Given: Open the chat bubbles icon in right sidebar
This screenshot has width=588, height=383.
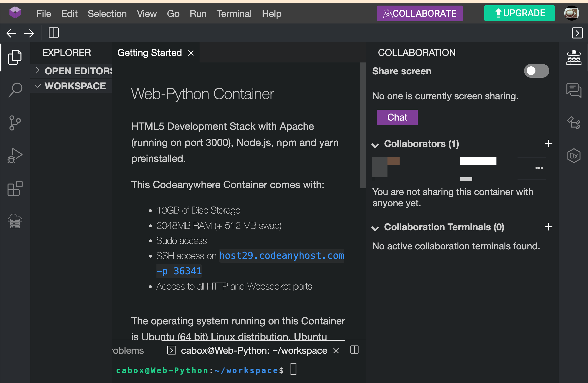Looking at the screenshot, I should pyautogui.click(x=574, y=90).
